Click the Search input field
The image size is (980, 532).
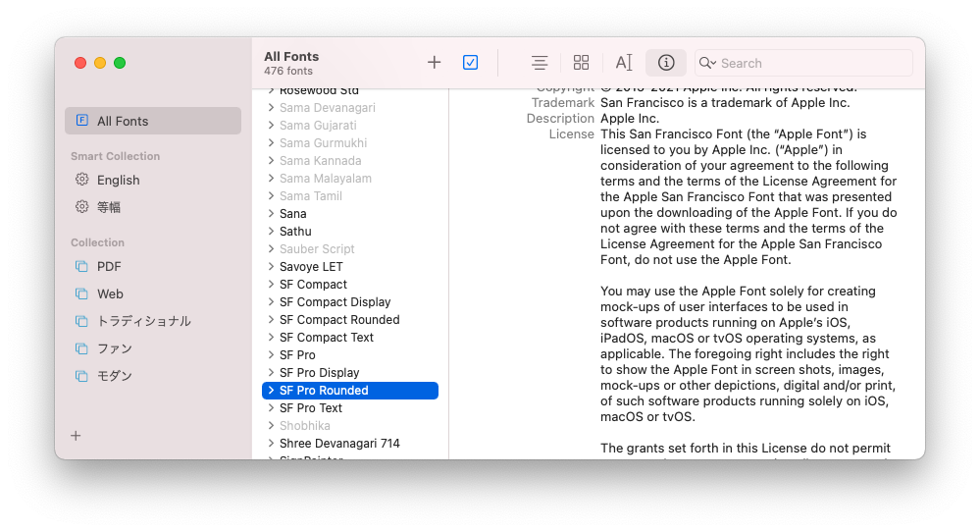coord(803,63)
